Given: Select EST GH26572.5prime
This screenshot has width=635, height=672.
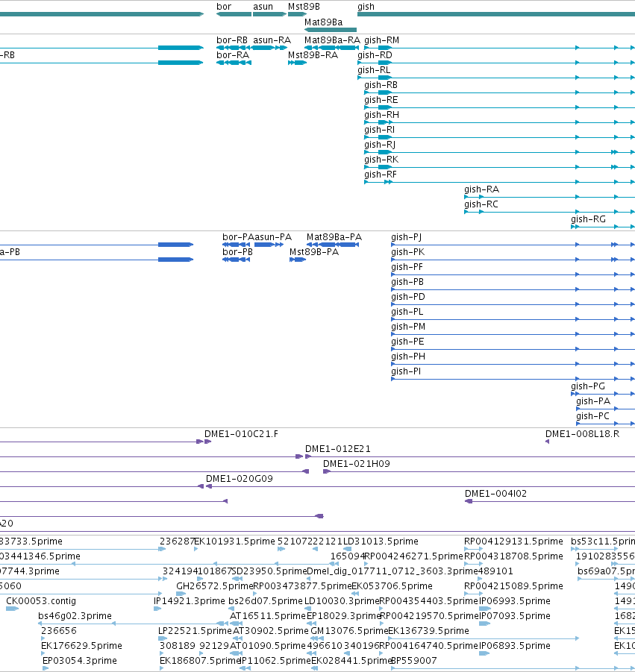Looking at the screenshot, I should pos(214,586).
